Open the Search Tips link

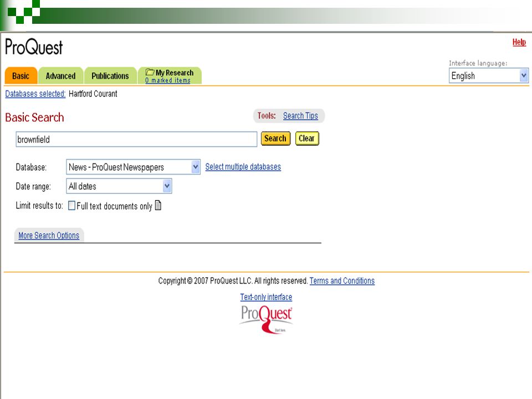pyautogui.click(x=300, y=116)
